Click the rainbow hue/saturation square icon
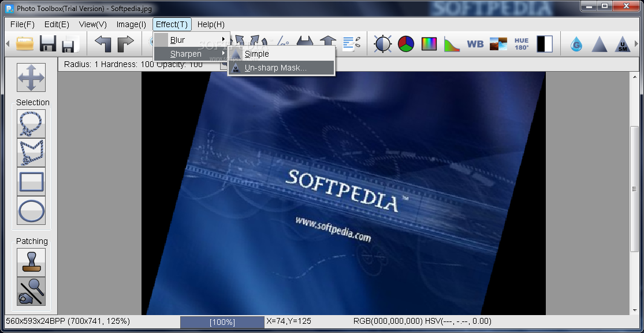 (429, 43)
